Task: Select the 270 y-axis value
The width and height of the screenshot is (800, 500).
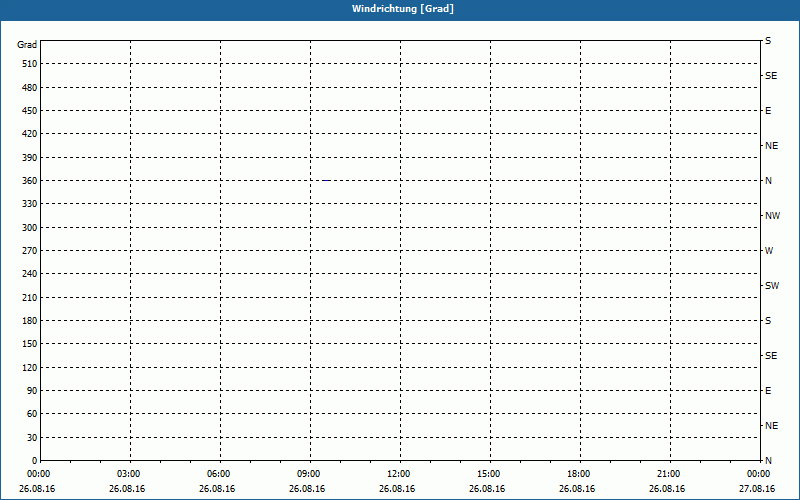Action: [x=30, y=251]
